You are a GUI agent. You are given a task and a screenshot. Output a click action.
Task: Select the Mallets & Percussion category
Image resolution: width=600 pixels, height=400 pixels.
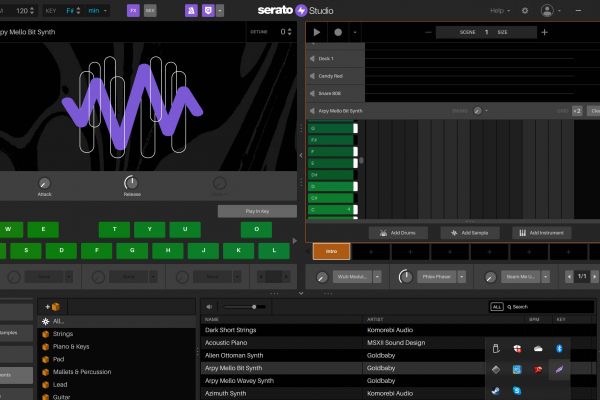tap(117, 372)
